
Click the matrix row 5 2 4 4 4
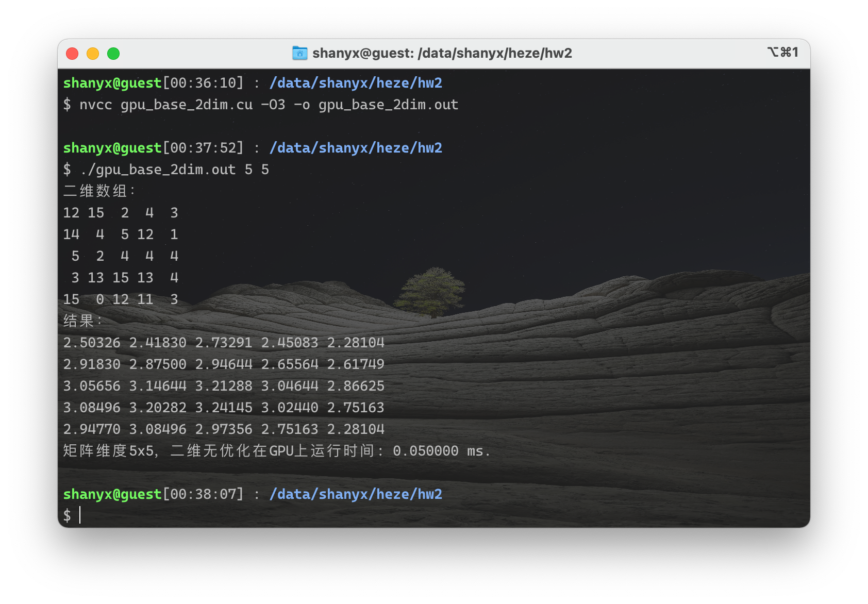(125, 256)
